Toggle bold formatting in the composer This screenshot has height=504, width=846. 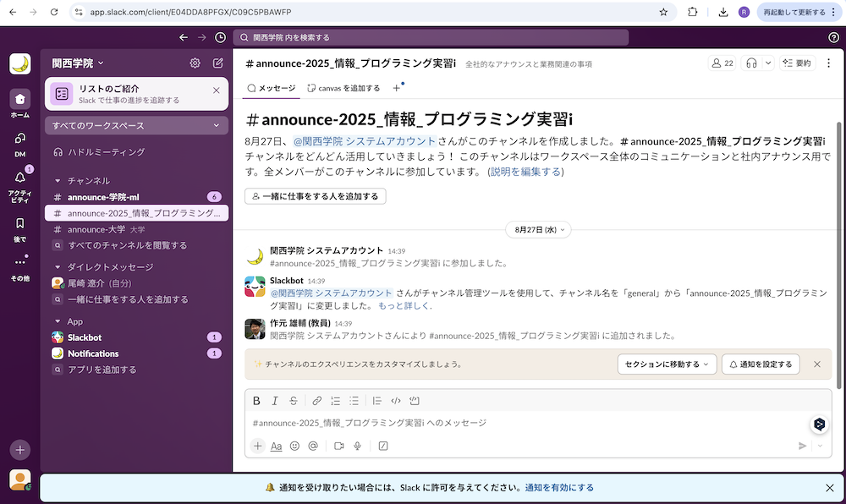tap(258, 400)
